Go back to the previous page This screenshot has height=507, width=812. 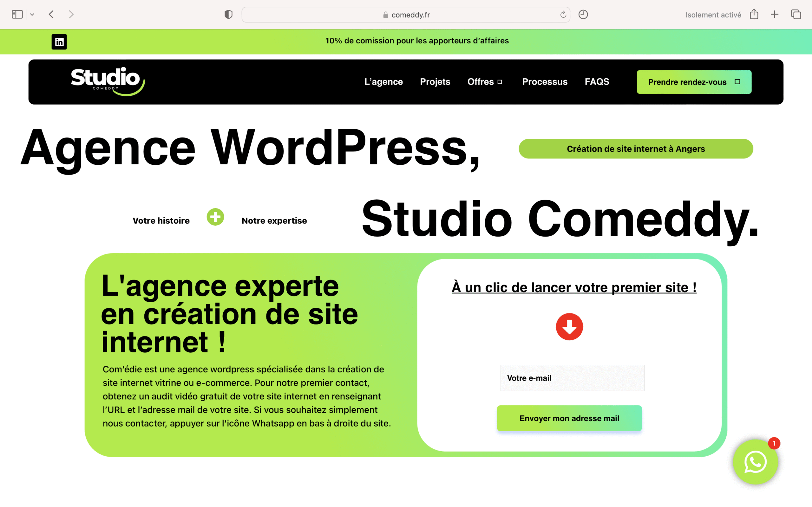click(x=51, y=15)
